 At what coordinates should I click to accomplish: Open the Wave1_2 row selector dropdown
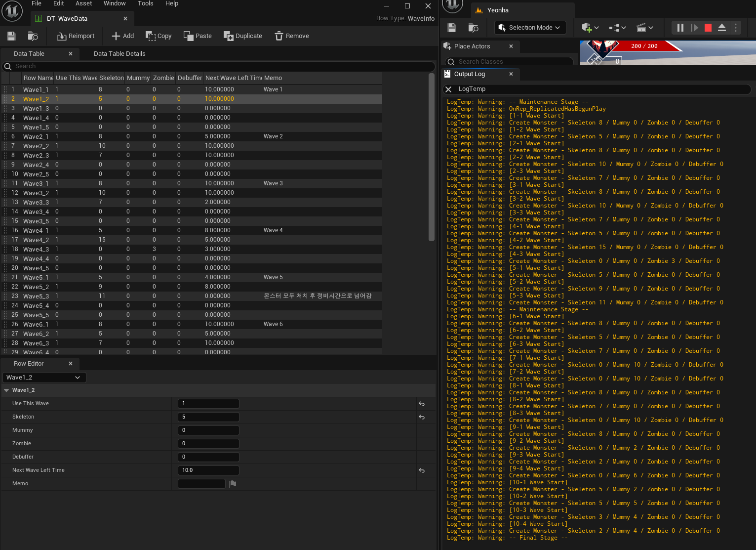pos(44,378)
